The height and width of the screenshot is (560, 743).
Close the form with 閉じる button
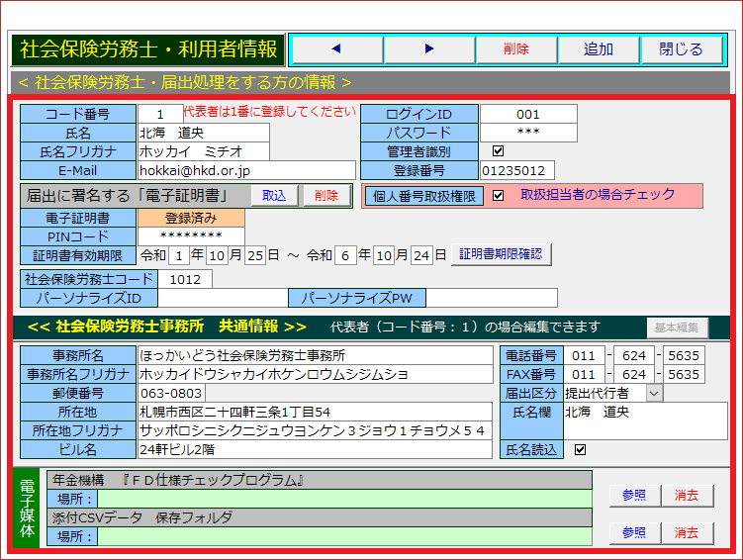(681, 49)
